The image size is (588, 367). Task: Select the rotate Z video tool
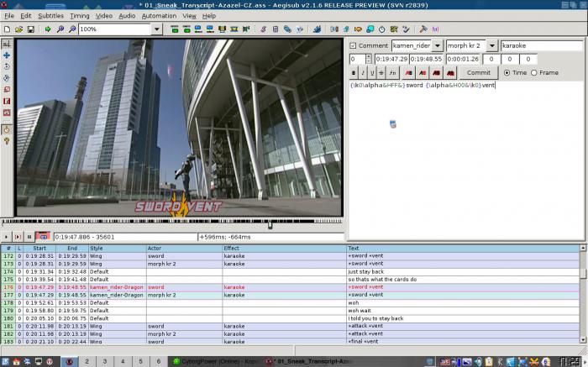(7, 66)
